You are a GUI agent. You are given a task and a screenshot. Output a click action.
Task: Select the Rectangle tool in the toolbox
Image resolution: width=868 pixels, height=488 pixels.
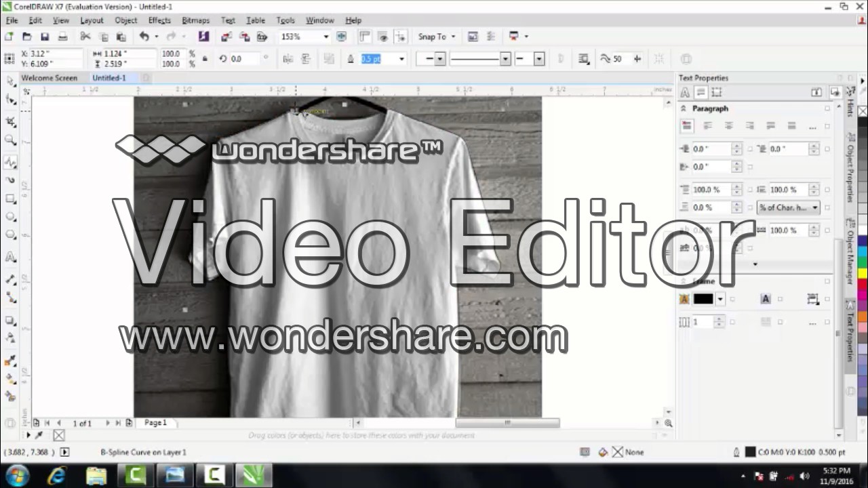[10, 199]
